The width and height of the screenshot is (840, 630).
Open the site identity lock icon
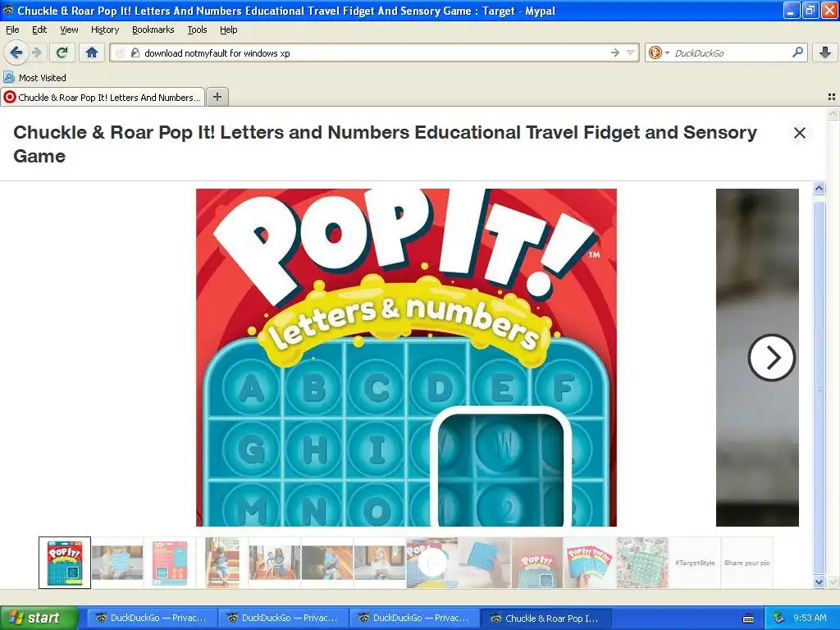coord(135,52)
